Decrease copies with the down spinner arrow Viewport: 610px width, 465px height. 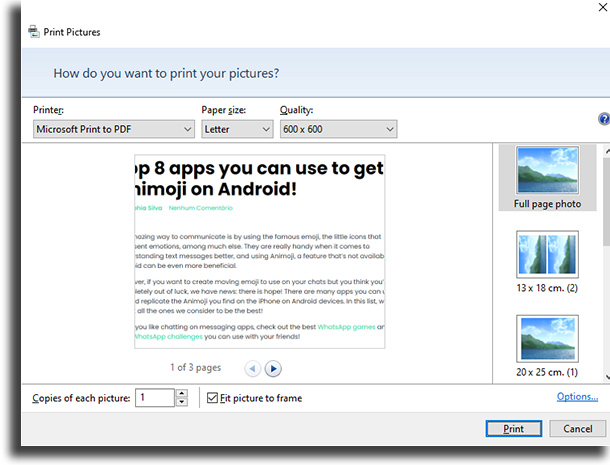click(x=182, y=402)
